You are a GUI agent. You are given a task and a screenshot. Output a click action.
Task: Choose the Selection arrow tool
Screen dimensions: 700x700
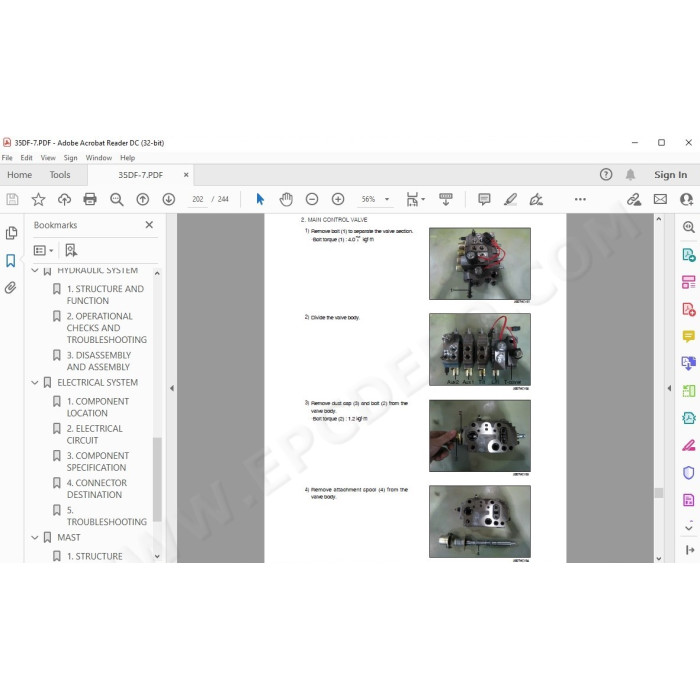[260, 199]
